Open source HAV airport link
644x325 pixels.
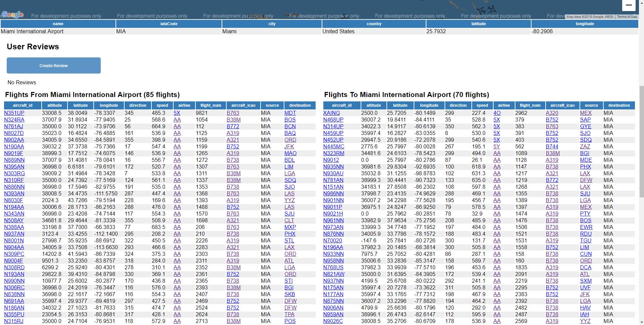pyautogui.click(x=585, y=308)
